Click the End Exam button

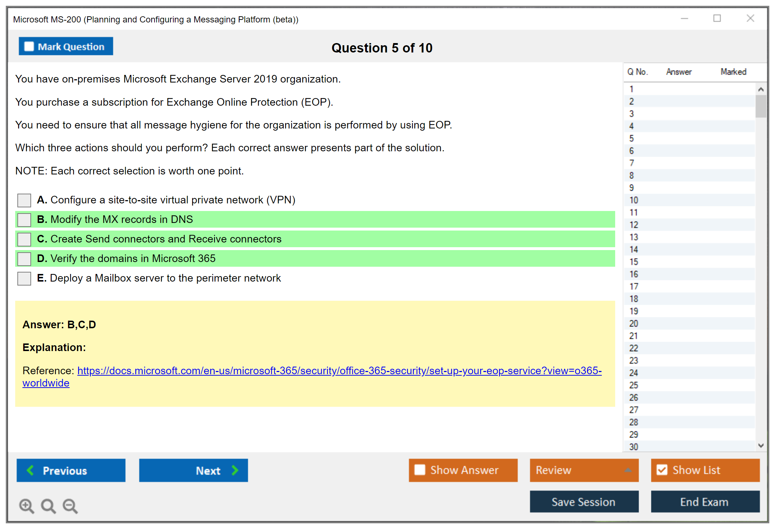pos(705,502)
